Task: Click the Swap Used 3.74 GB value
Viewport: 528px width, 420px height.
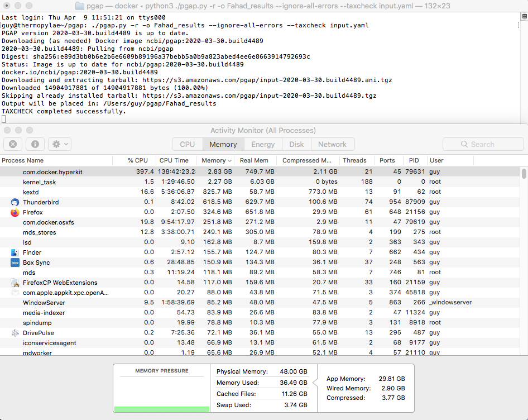Action: tap(296, 405)
